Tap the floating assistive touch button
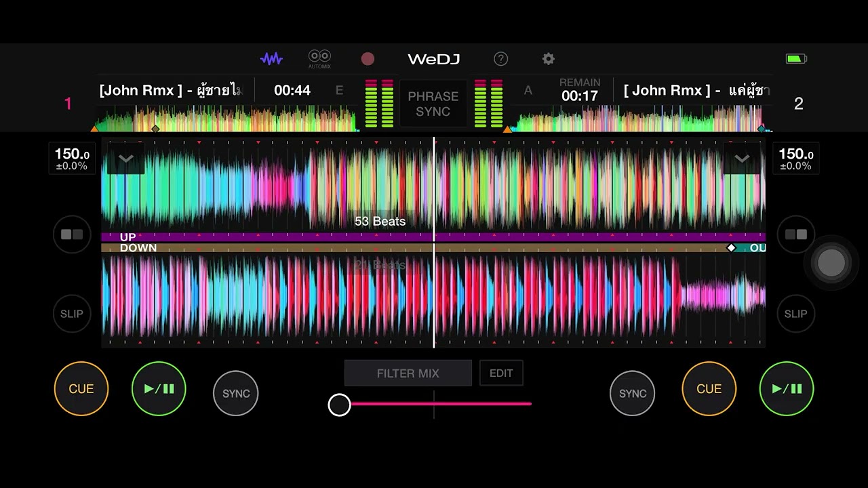 831,263
